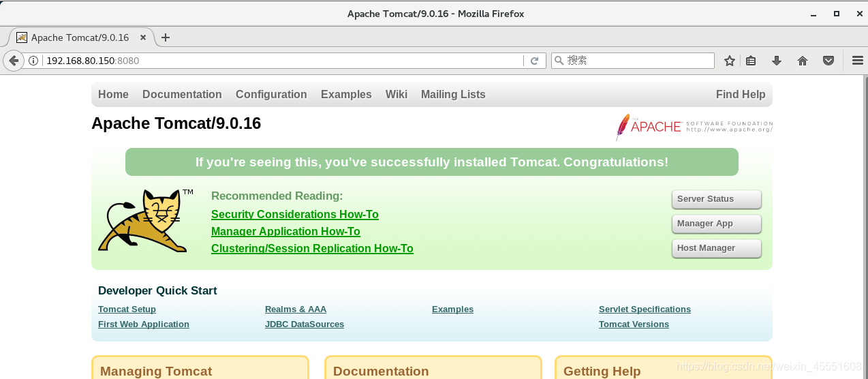Click the successful install congratulations banner
868x379 pixels.
[x=432, y=162]
